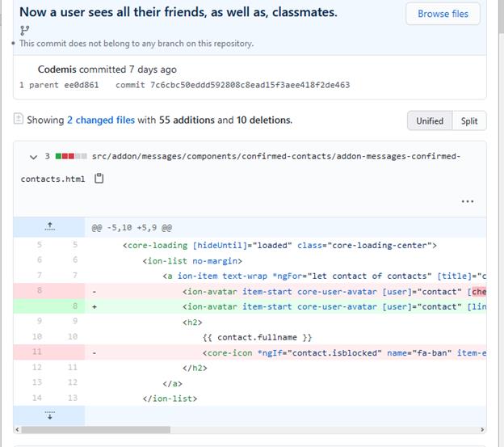Click the right arrow of the horizontal scrollbar

tap(482, 430)
